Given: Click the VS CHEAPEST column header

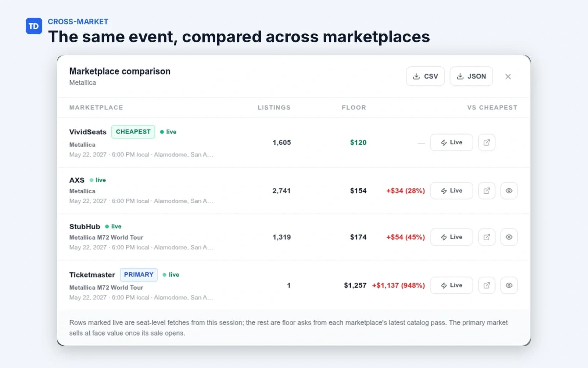Looking at the screenshot, I should (492, 107).
